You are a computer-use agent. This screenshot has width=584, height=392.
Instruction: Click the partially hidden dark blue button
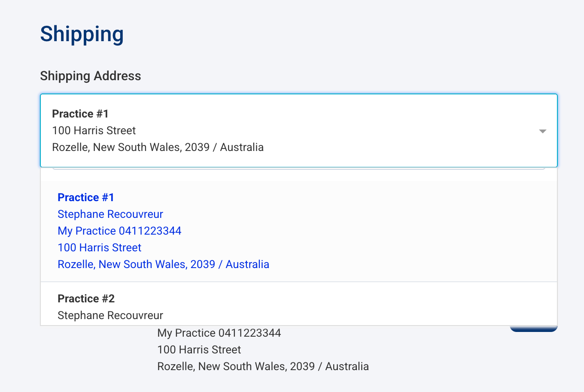[534, 329]
